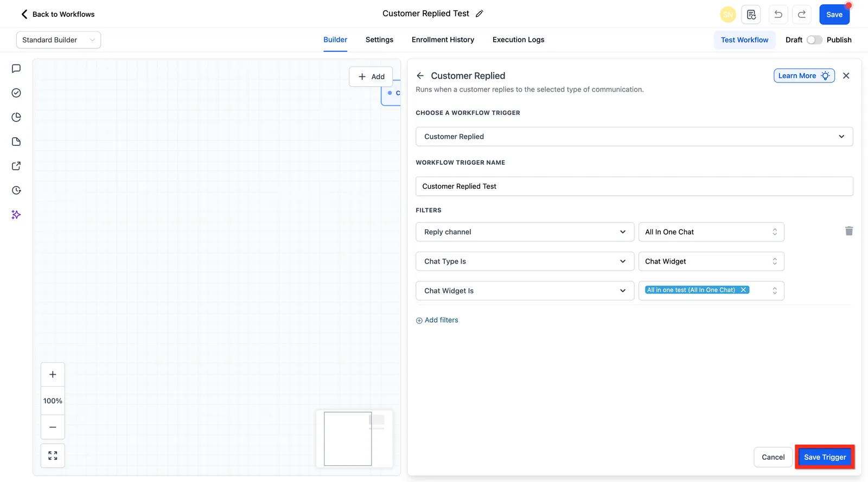The image size is (868, 482).
Task: Click the Publish label
Action: pos(839,40)
